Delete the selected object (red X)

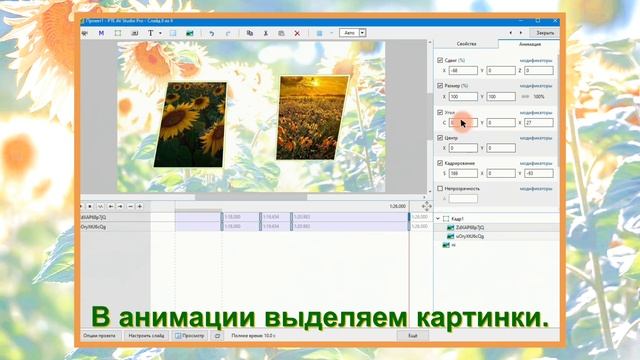[x=297, y=33]
